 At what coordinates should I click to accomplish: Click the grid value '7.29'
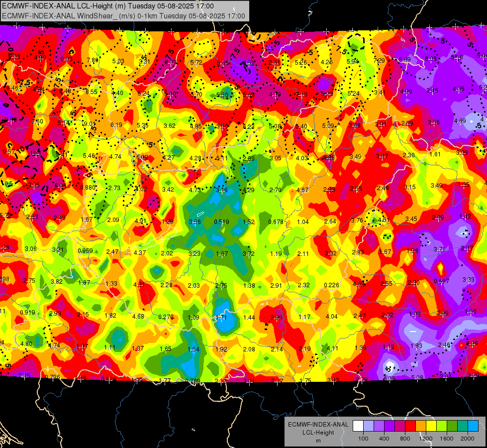point(379,61)
